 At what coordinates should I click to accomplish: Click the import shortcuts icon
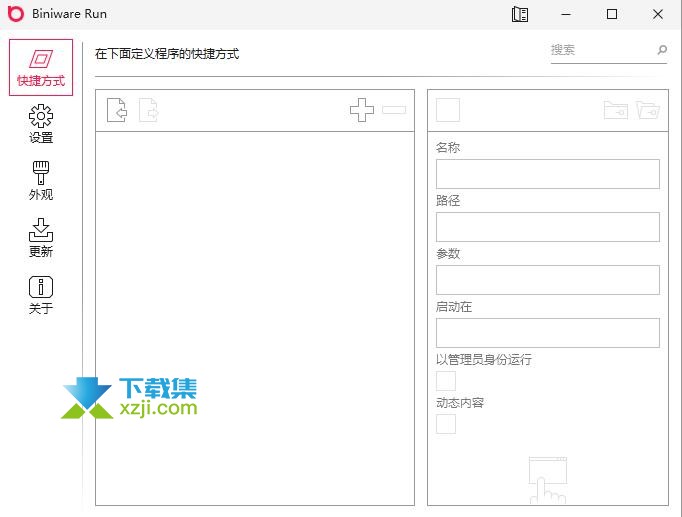[117, 110]
